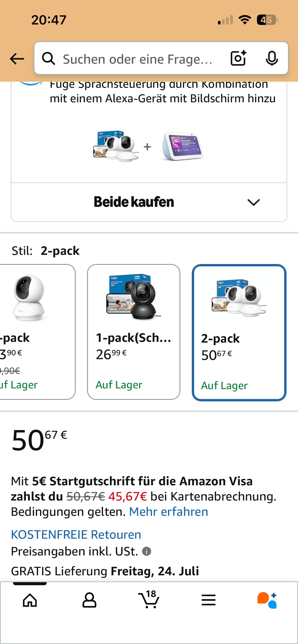Open shopping cart with 18 items
The width and height of the screenshot is (298, 644).
pyautogui.click(x=149, y=599)
